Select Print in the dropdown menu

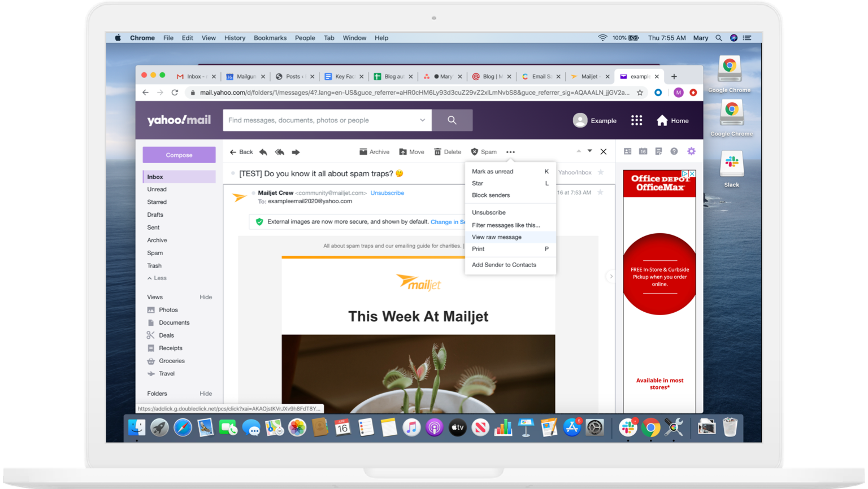[510, 249]
